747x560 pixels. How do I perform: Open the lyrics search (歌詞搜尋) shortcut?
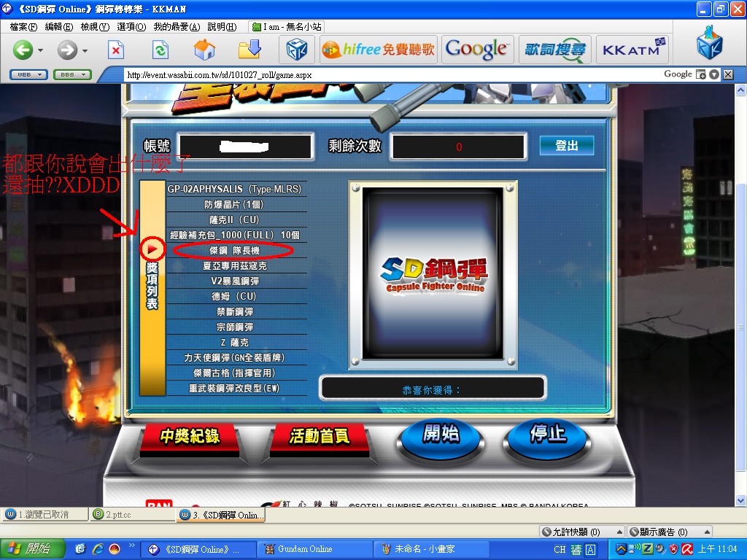pyautogui.click(x=555, y=50)
